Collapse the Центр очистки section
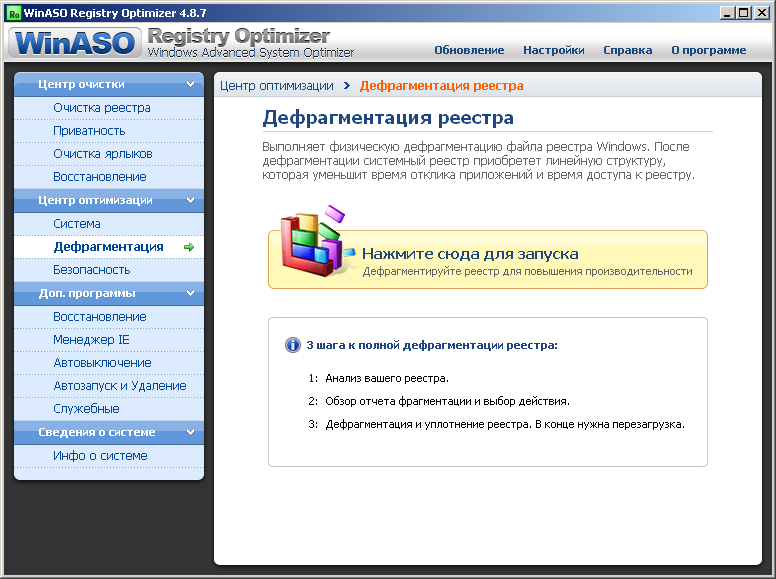This screenshot has height=579, width=776. (190, 84)
